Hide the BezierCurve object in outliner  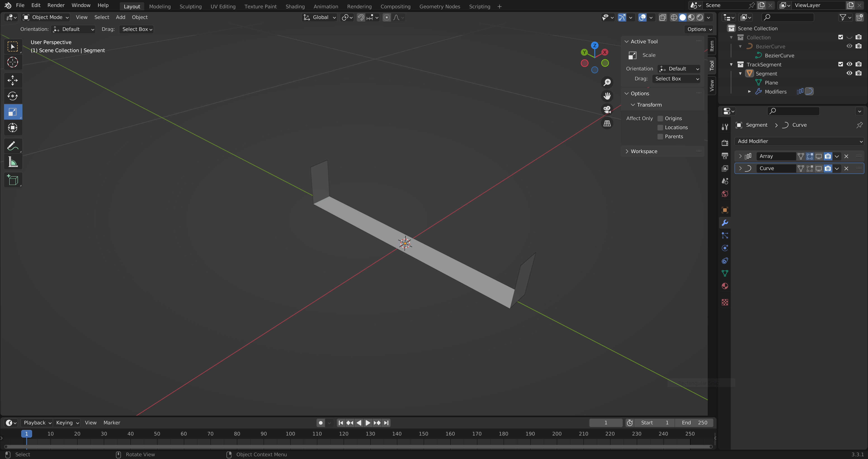[x=849, y=46]
